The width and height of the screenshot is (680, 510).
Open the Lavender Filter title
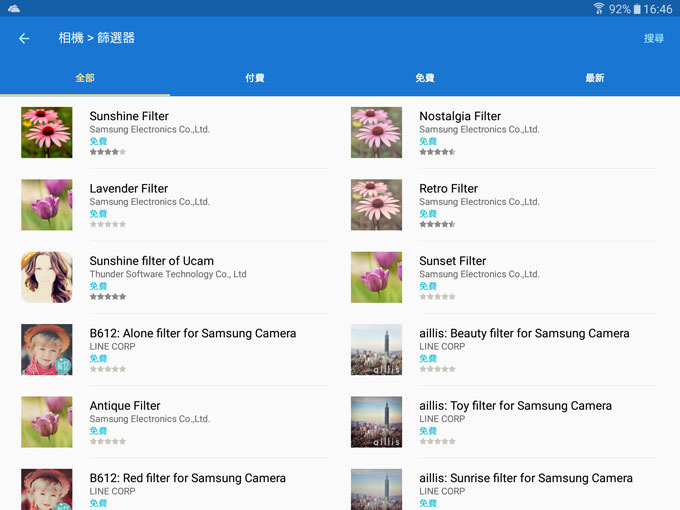129,189
